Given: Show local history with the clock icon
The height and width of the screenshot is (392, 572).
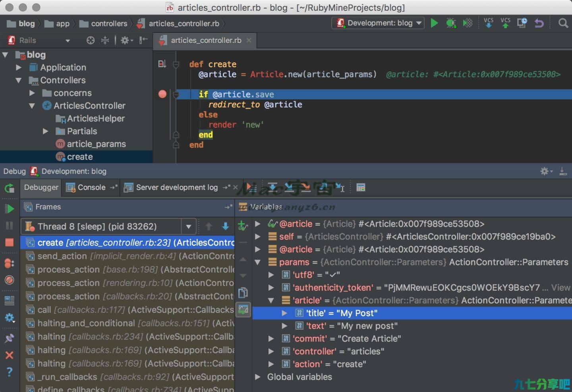Looking at the screenshot, I should (x=522, y=23).
